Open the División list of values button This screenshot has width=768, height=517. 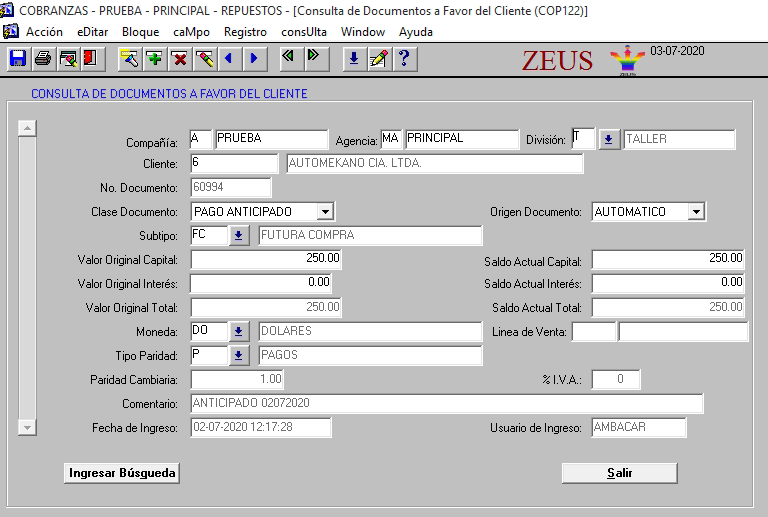coord(609,140)
